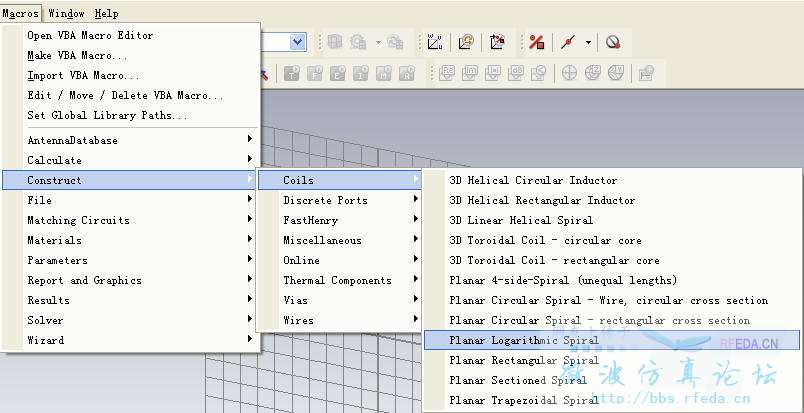Expand the Report and Graphics submenu
Screen dimensions: 804x413
click(x=131, y=280)
